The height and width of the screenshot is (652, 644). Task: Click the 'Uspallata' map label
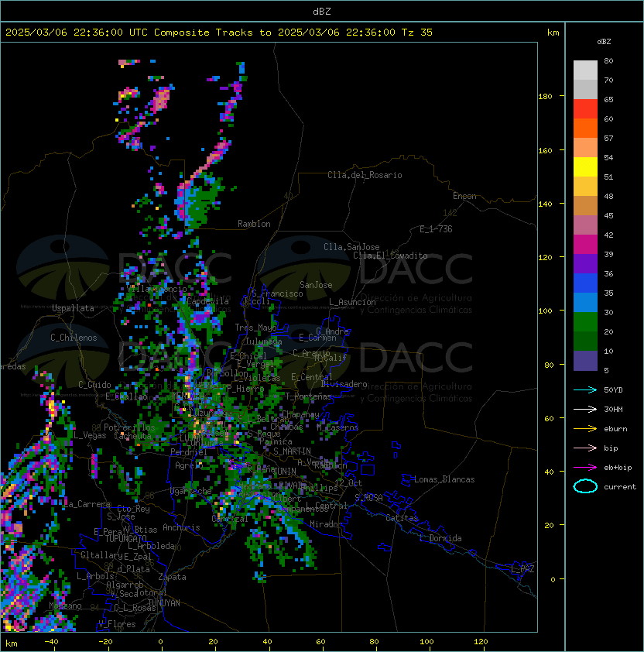73,308
